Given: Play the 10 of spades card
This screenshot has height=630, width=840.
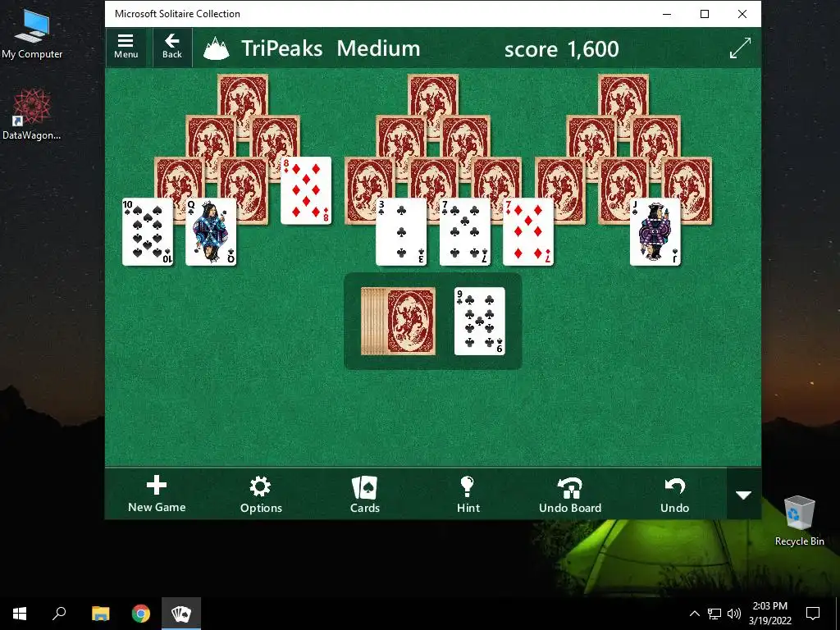Looking at the screenshot, I should (x=148, y=232).
